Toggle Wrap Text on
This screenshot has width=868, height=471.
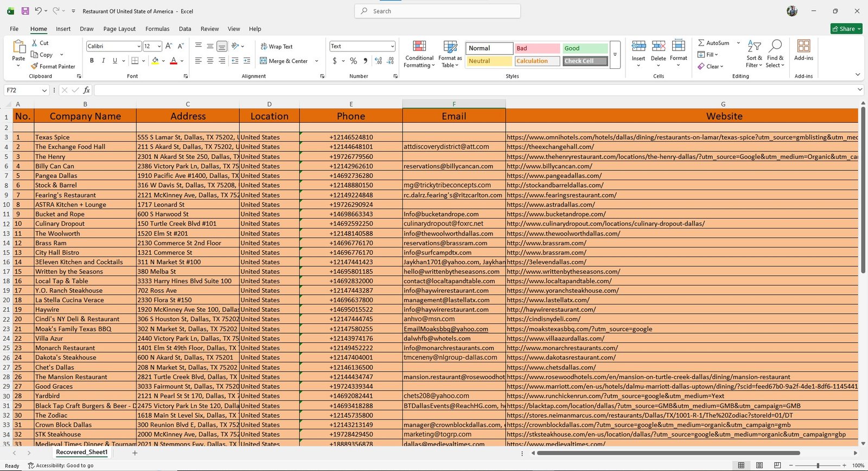click(277, 47)
